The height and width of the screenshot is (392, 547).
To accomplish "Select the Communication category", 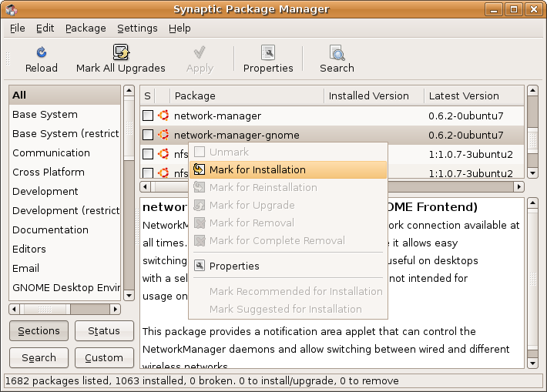I will [65, 152].
